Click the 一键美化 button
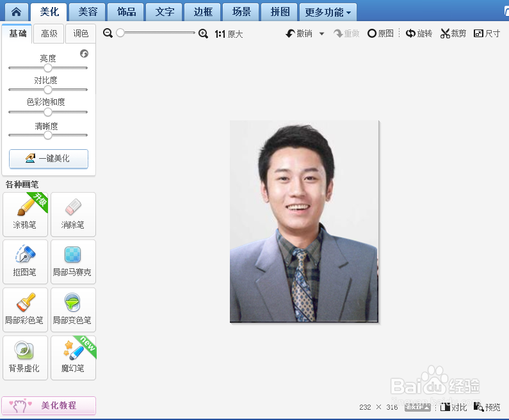Viewport: 509px width, 420px height. [x=49, y=159]
